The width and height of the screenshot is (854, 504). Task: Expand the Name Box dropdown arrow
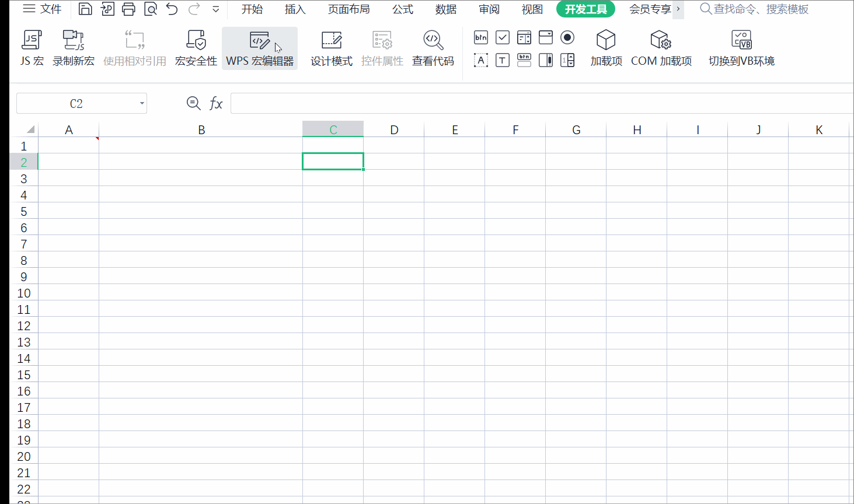pyautogui.click(x=142, y=104)
